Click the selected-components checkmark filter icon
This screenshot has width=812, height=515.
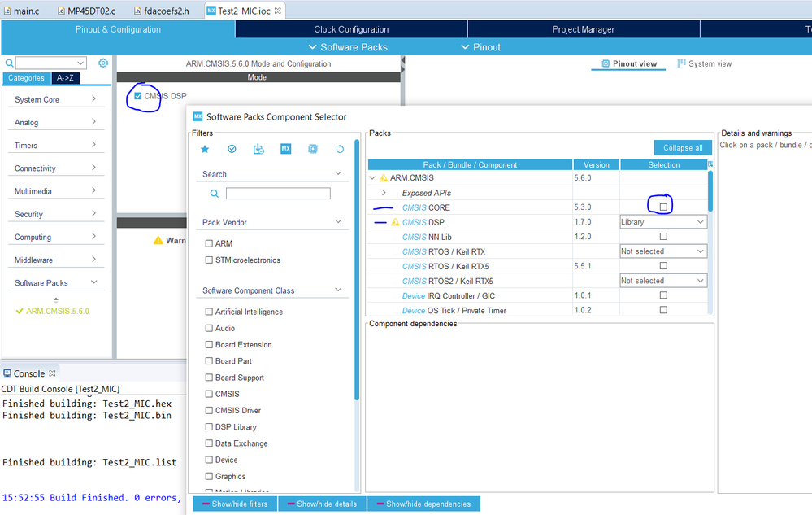232,149
